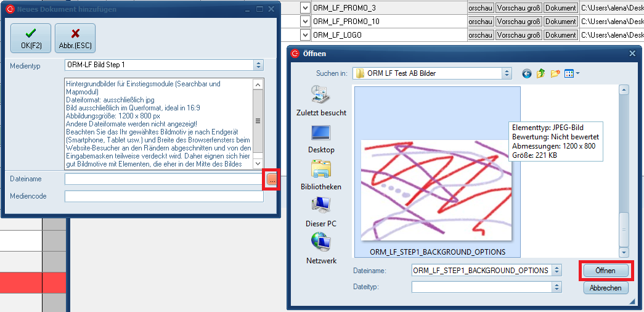
Task: Go back using the blue arrow icon
Action: (527, 73)
